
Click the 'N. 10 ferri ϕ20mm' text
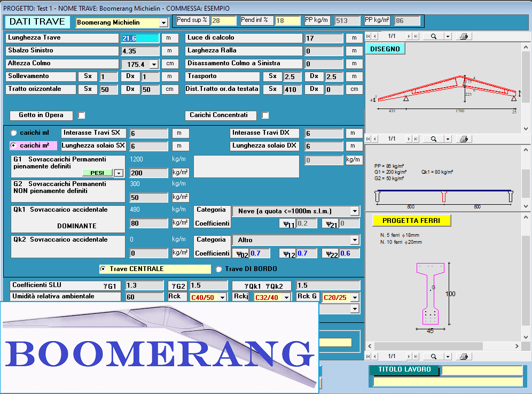pos(401,242)
